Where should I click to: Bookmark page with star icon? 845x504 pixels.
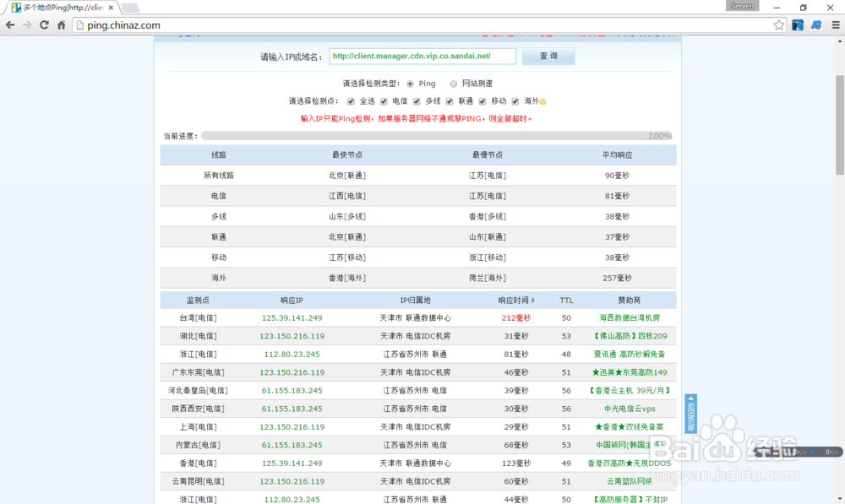(779, 24)
